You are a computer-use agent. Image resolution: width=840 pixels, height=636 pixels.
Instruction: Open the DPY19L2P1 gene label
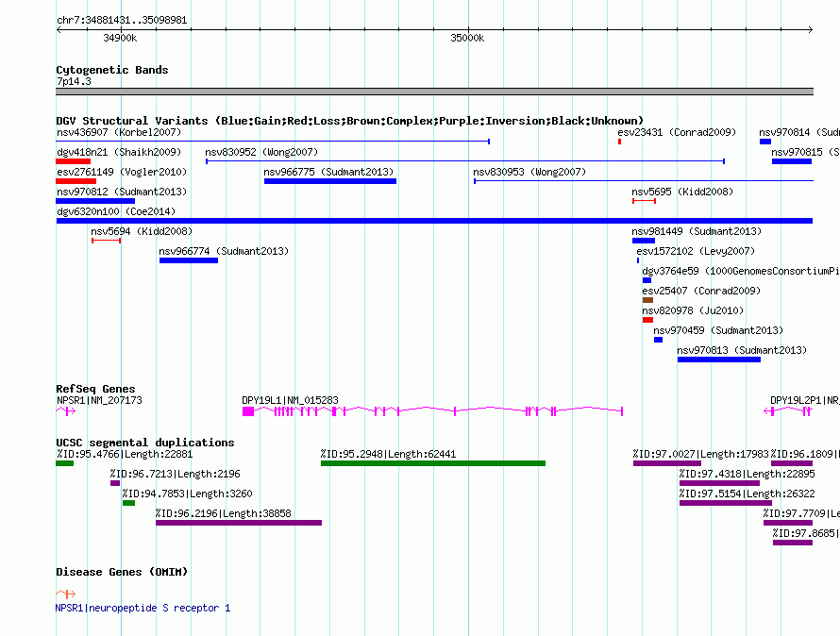[x=805, y=400]
